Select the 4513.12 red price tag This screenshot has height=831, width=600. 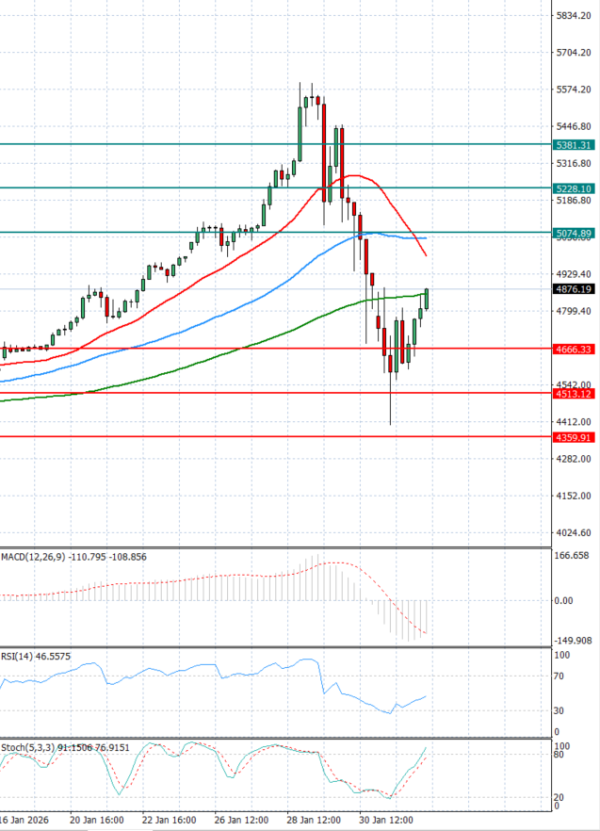574,394
